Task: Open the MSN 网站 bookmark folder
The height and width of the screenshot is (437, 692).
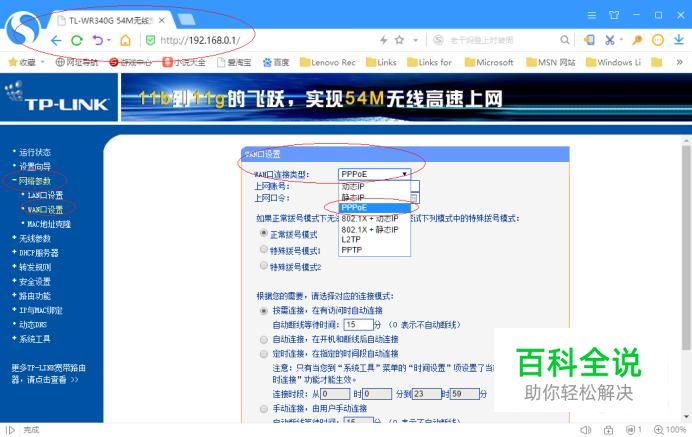Action: pos(551,62)
